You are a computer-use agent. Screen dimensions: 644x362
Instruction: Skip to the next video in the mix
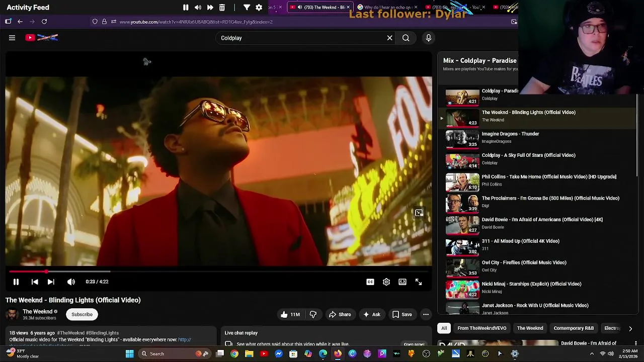(x=51, y=282)
